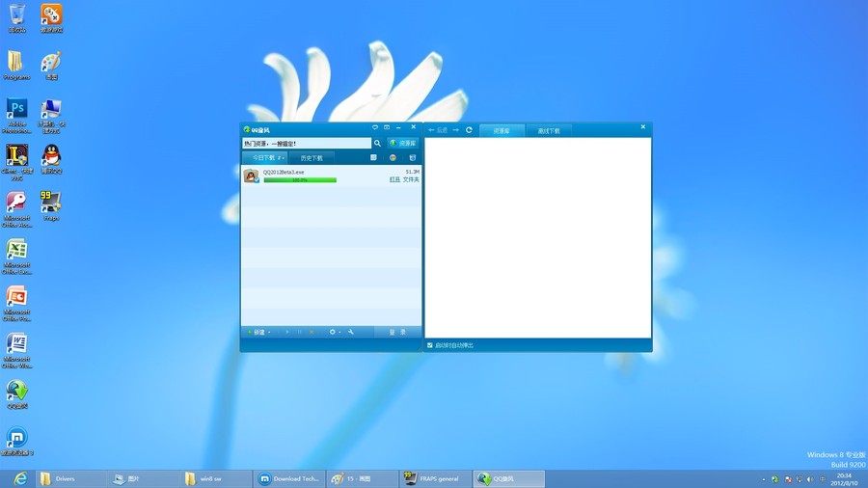Viewport: 868px width, 488px height.
Task: Click the search magnifier icon in QQ旋风
Action: point(377,143)
